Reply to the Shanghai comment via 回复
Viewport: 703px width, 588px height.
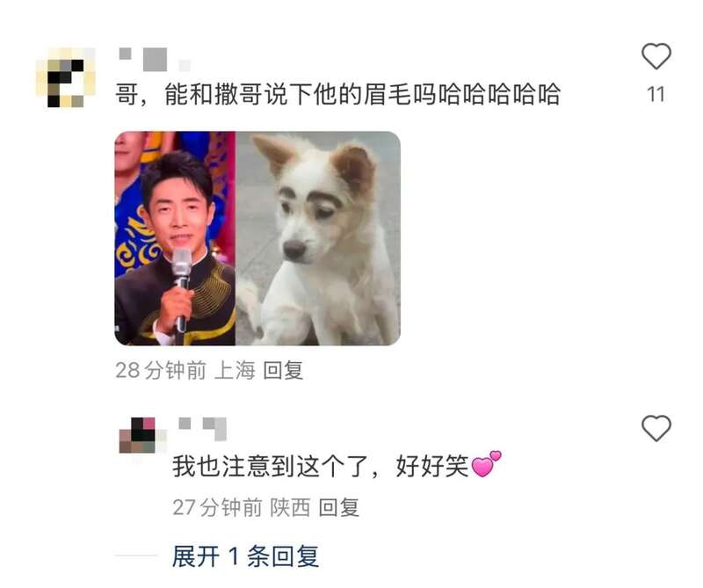point(283,371)
